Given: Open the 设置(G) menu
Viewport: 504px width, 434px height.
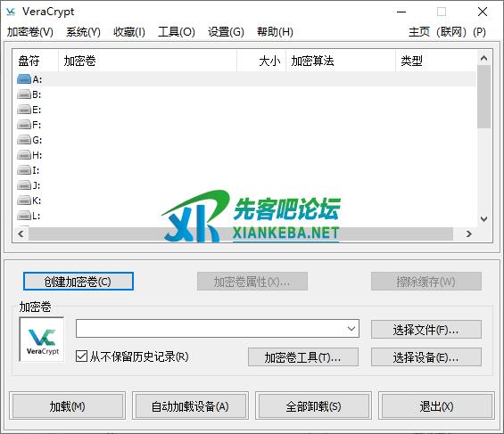Looking at the screenshot, I should coord(226,32).
